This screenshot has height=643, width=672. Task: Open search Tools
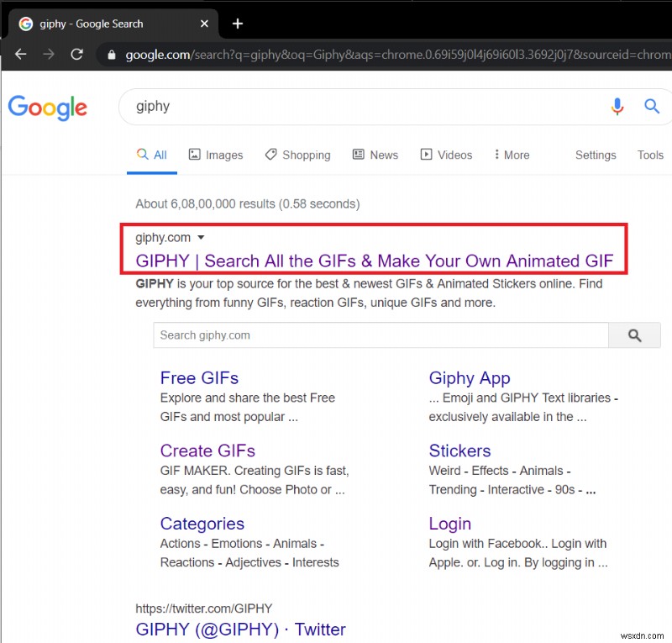pos(650,155)
